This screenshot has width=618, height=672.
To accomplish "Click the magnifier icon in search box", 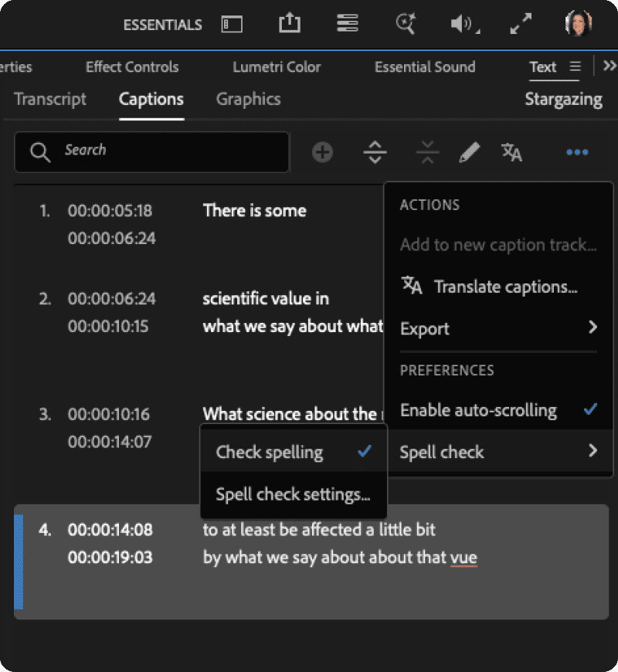I will (40, 152).
